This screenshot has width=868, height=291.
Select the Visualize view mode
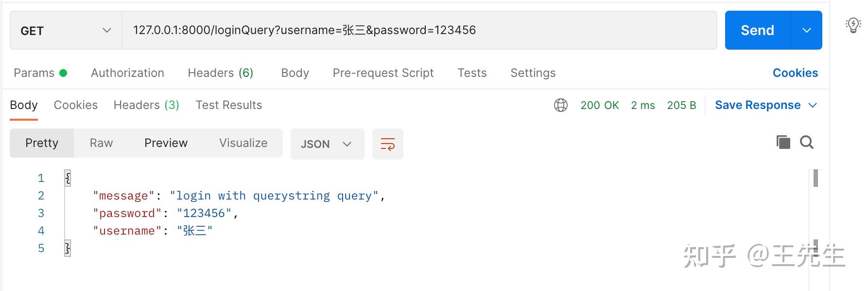tap(243, 143)
